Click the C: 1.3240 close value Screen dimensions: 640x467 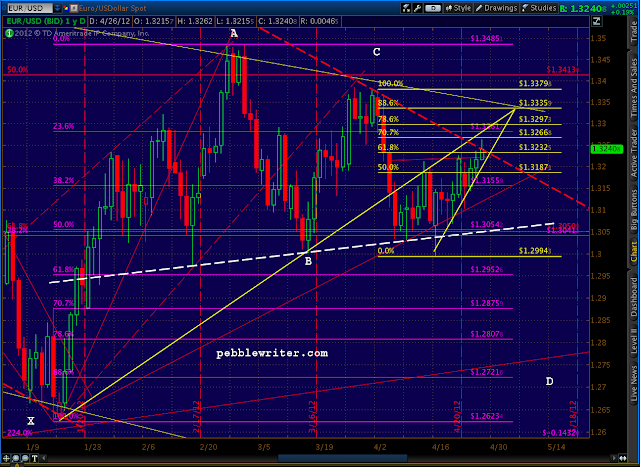tap(278, 21)
